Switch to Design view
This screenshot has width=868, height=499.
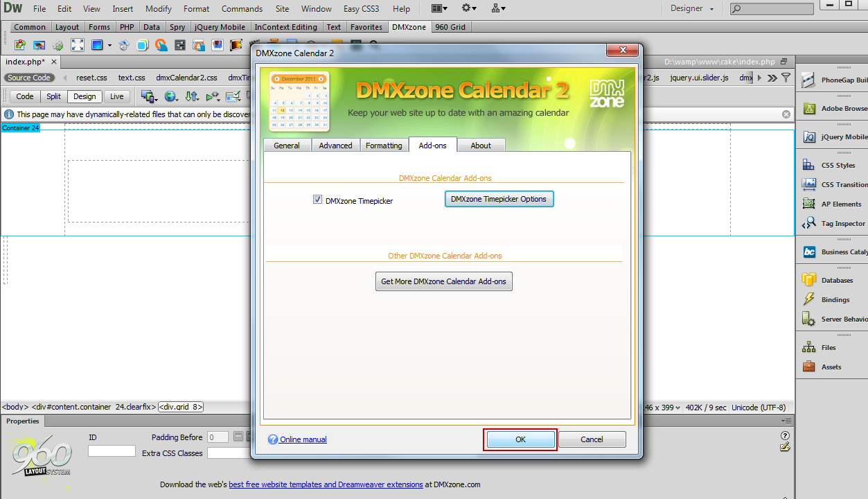pos(85,96)
